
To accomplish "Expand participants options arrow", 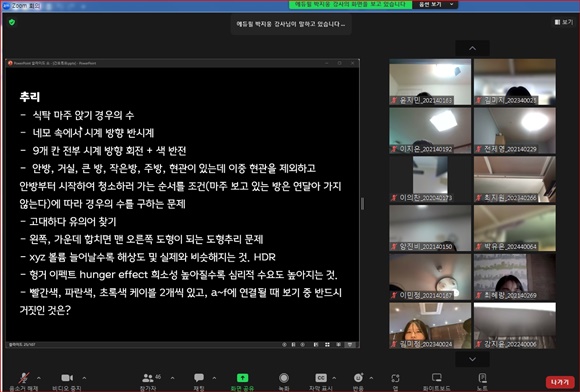I will pos(172,378).
